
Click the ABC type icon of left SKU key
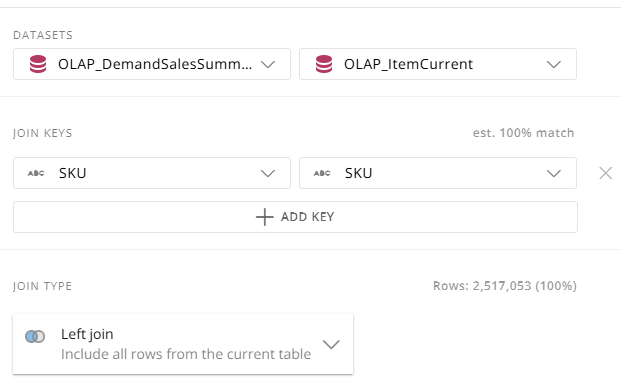coord(36,173)
